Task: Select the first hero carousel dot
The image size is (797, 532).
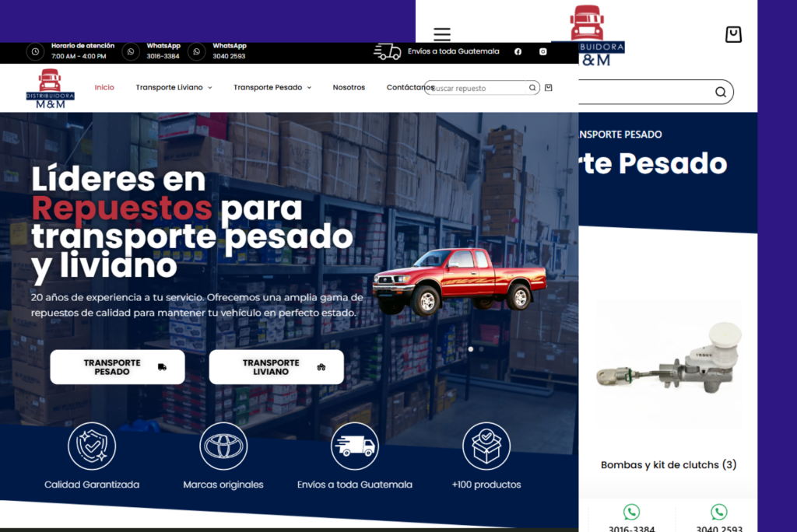Action: 470,349
